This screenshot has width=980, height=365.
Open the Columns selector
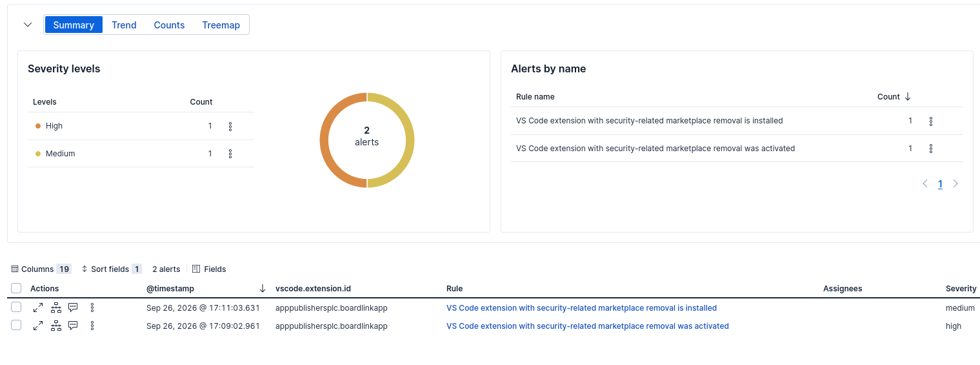click(x=41, y=269)
